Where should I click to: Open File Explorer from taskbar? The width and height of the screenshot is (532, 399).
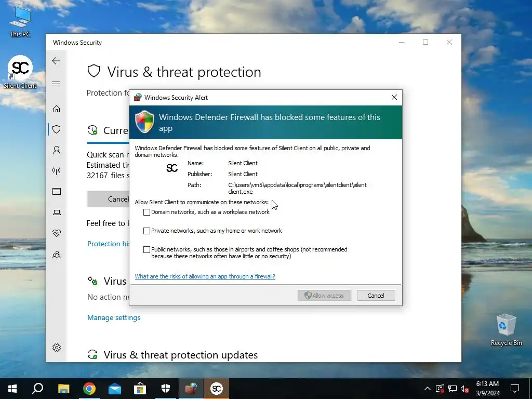[x=63, y=389]
